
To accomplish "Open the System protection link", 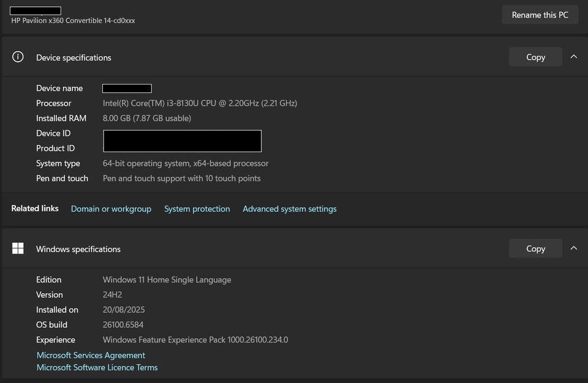I will [x=197, y=209].
